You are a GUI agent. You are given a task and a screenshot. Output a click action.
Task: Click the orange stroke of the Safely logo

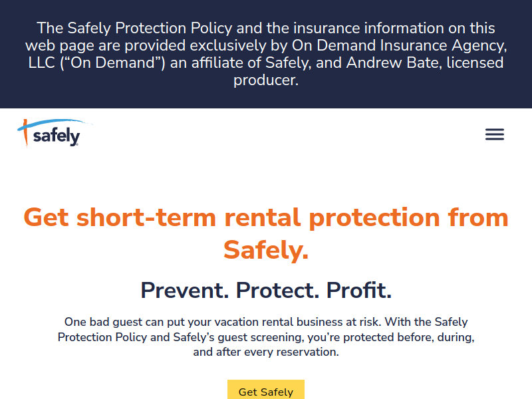pos(25,134)
